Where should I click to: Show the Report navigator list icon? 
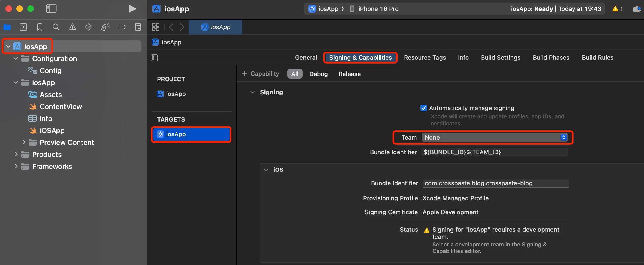tap(138, 27)
